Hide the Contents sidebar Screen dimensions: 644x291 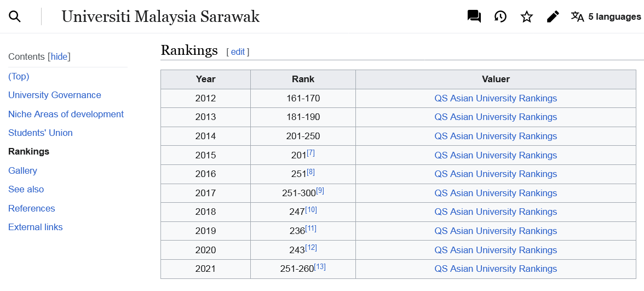59,57
